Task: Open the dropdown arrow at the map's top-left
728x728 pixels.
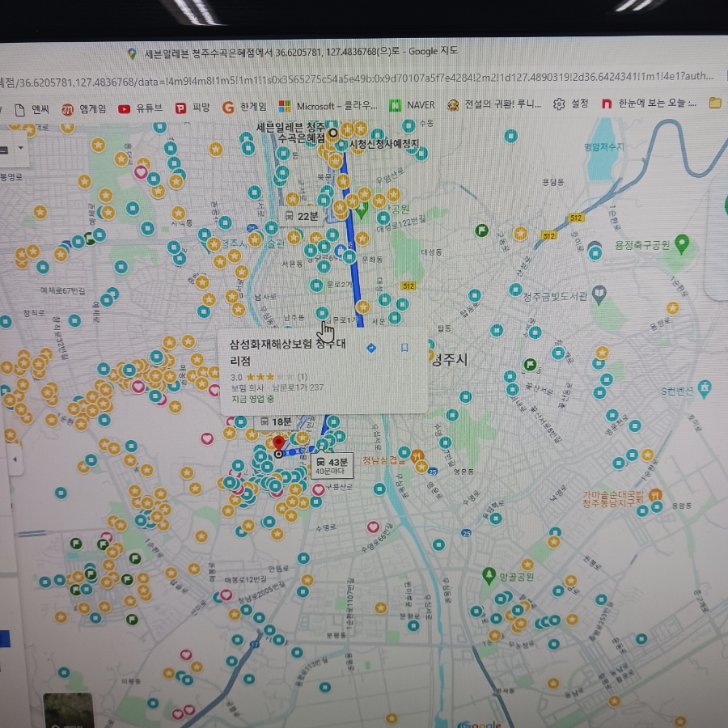Action: (20, 148)
